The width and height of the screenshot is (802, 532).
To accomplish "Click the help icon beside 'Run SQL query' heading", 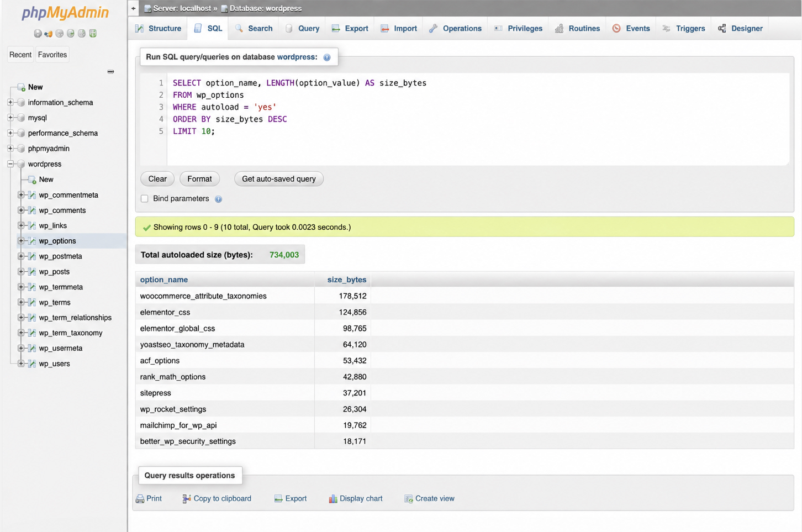I will 327,57.
